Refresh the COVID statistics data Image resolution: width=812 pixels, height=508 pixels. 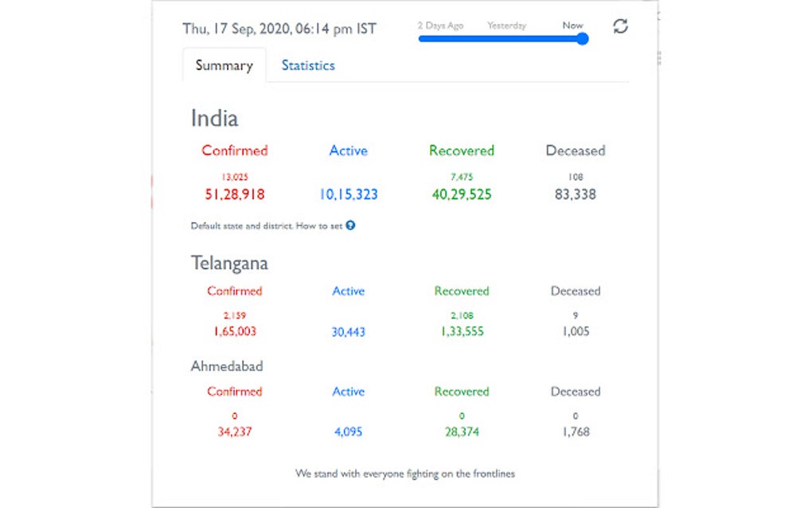coord(621,25)
